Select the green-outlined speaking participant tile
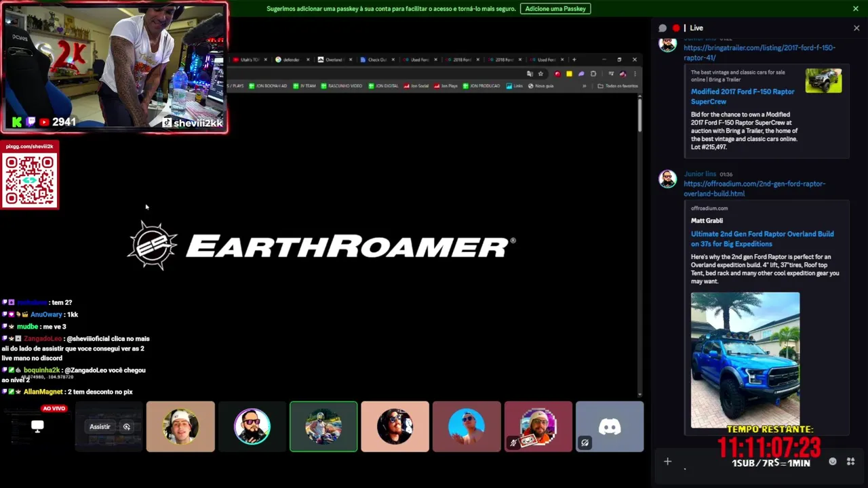The image size is (868, 488). [x=323, y=426]
